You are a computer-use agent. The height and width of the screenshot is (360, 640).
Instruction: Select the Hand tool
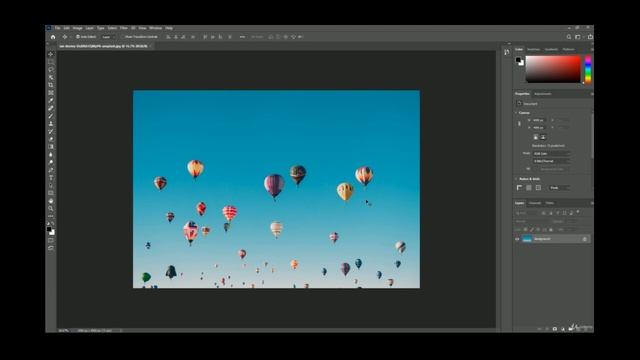pyautogui.click(x=51, y=201)
